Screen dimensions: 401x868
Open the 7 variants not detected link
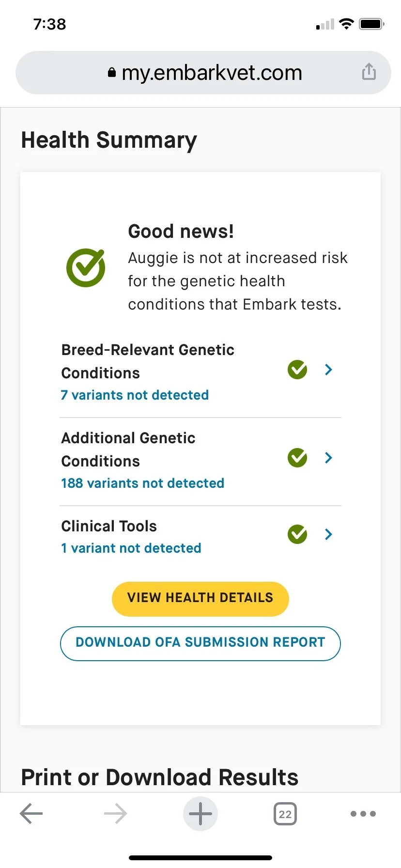[x=135, y=395]
